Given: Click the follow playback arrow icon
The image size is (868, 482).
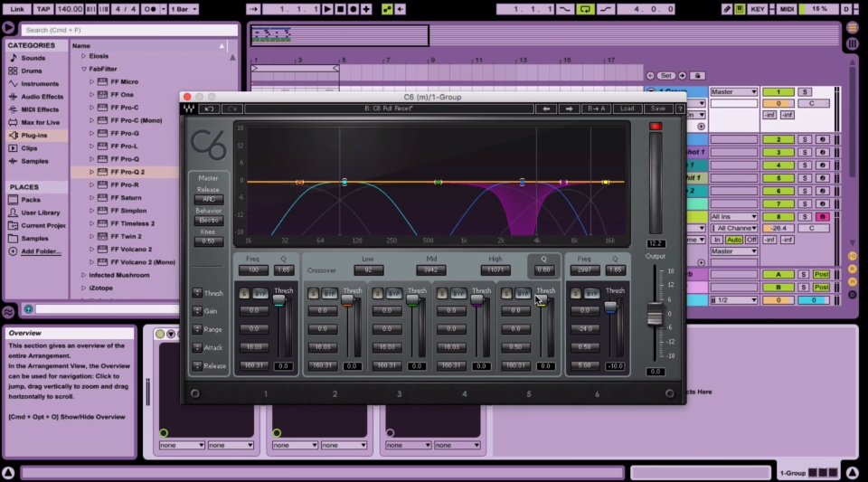Looking at the screenshot, I should 253,9.
